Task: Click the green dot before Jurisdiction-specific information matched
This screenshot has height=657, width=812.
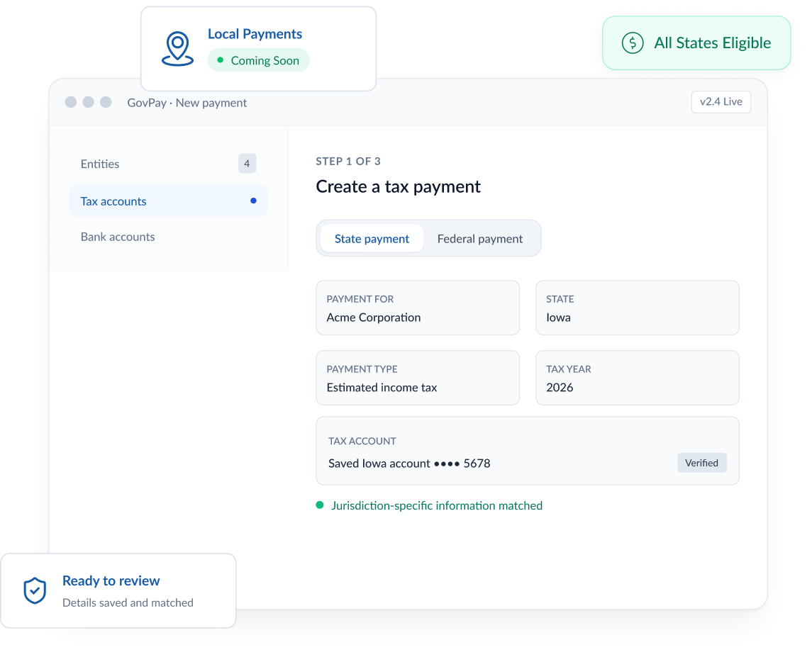Action: 320,505
